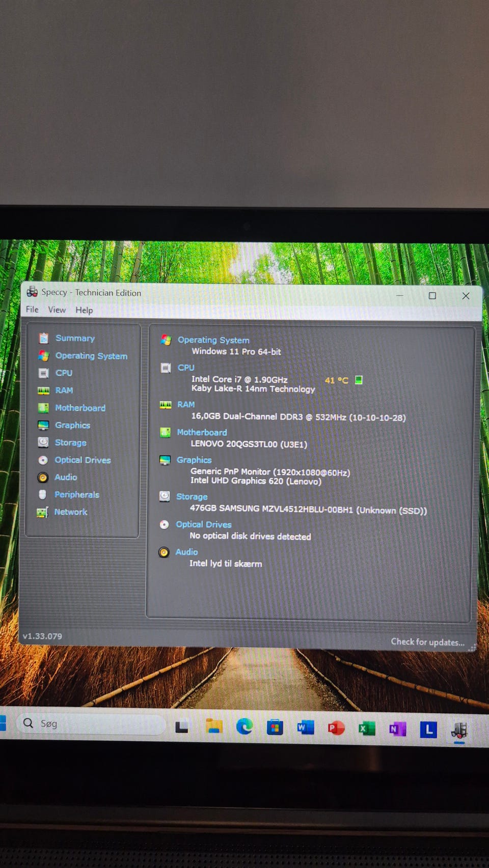The image size is (489, 868).
Task: Click the Windows 11 Pro 64-bit text
Action: pyautogui.click(x=236, y=352)
